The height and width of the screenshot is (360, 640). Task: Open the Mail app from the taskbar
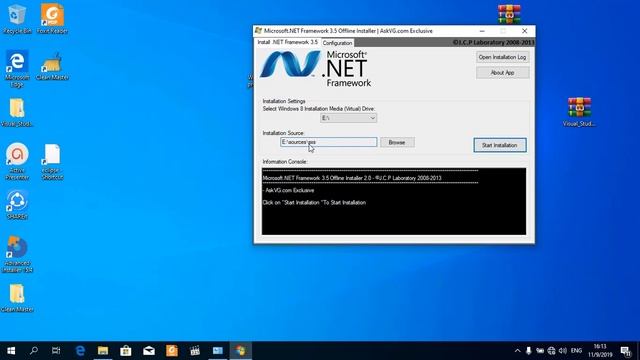149,351
